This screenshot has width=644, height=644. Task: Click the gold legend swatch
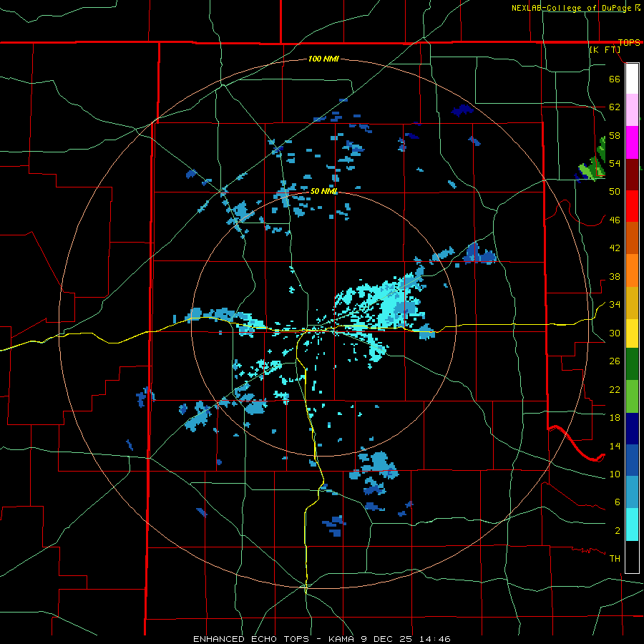(632, 303)
